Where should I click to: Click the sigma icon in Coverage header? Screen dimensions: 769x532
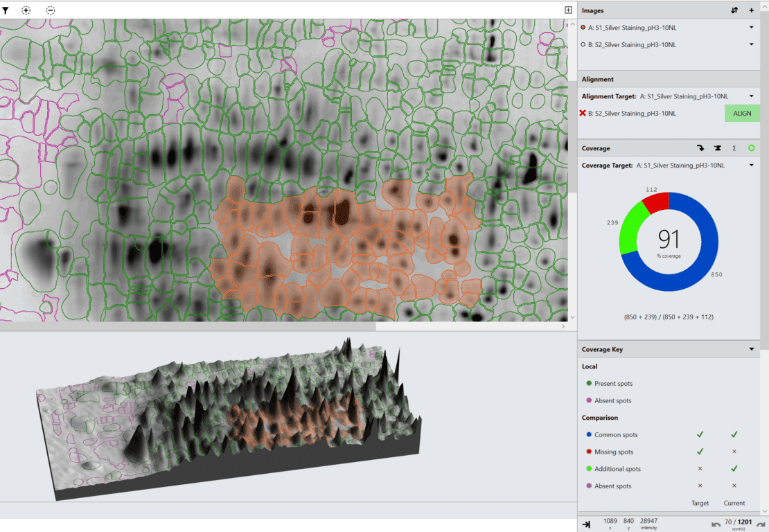[x=734, y=148]
